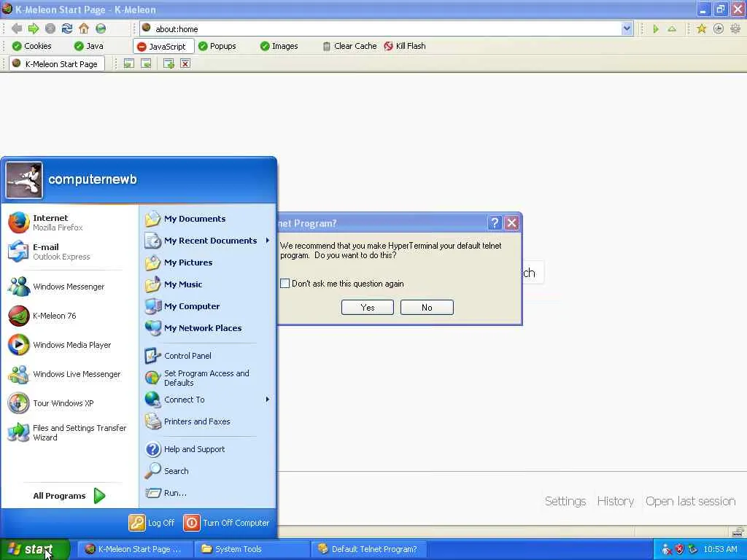Expand All Programs
The image size is (747, 560).
pos(69,496)
